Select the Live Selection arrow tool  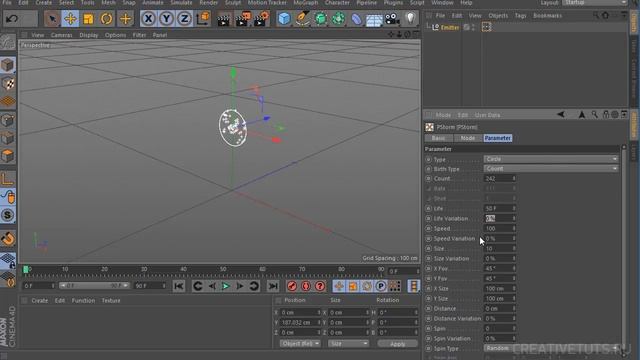(x=52, y=19)
